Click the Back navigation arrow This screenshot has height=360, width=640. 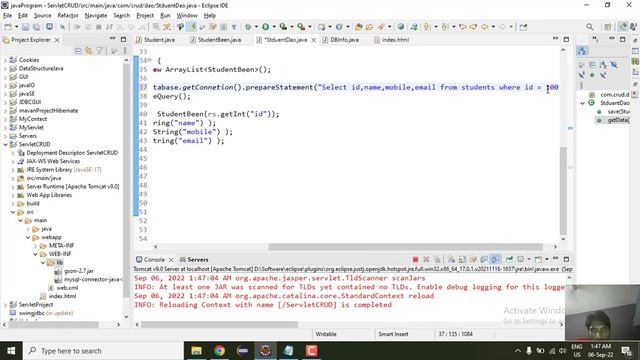pyautogui.click(x=484, y=27)
